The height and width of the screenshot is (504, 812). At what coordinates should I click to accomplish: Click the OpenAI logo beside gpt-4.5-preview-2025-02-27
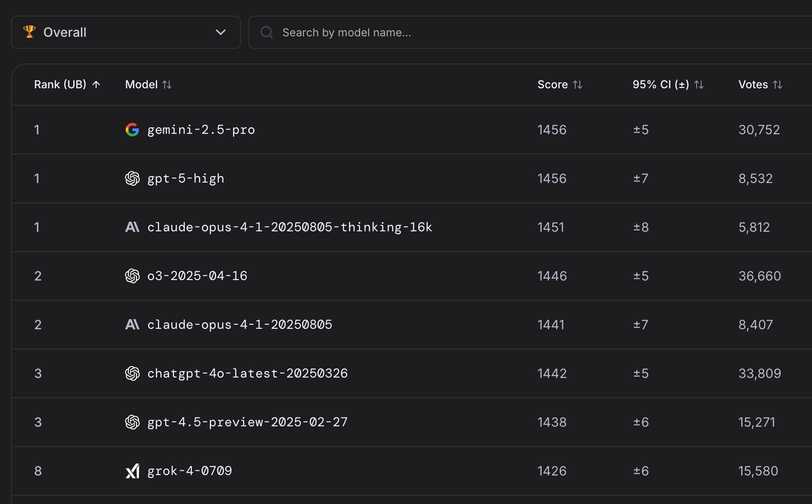click(132, 422)
